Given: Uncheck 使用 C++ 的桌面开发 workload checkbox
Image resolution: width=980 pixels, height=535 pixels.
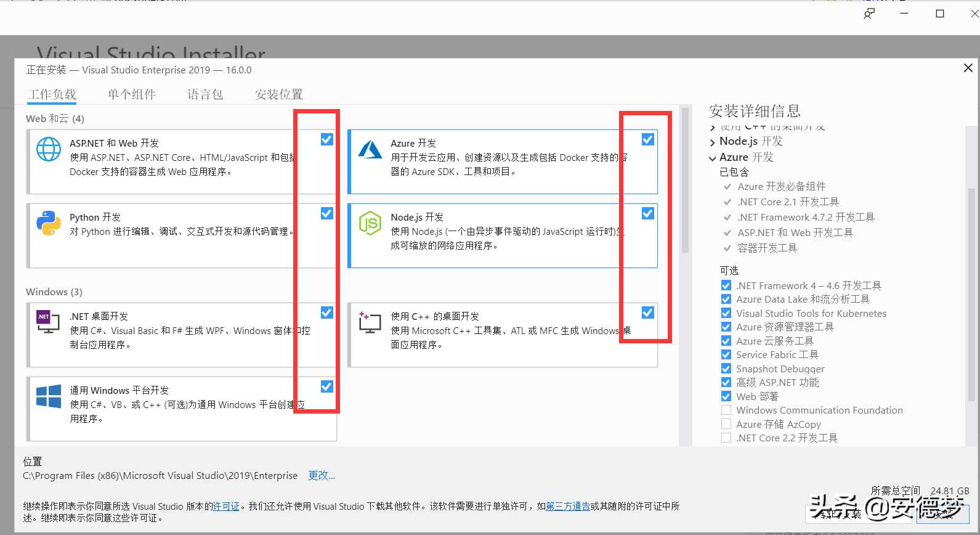Looking at the screenshot, I should coord(648,313).
